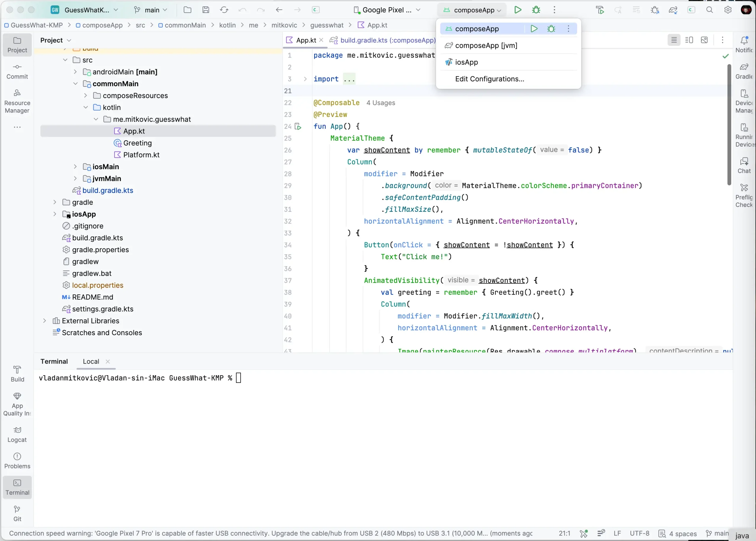Switch editor to Design view mode
The image size is (756, 541).
[704, 40]
